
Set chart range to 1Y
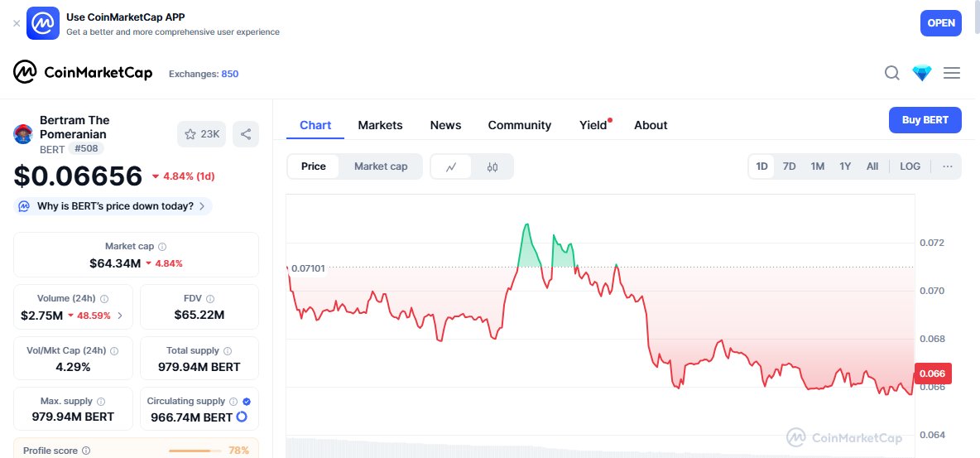pos(845,166)
